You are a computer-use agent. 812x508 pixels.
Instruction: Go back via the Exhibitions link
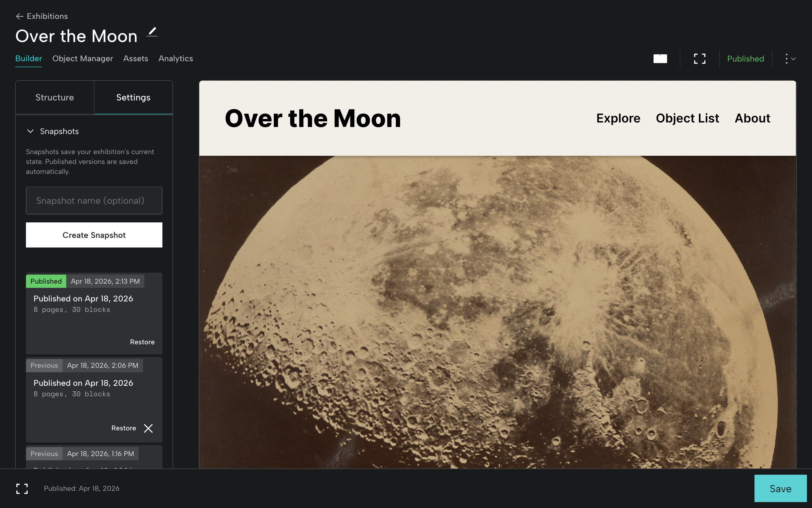[47, 16]
